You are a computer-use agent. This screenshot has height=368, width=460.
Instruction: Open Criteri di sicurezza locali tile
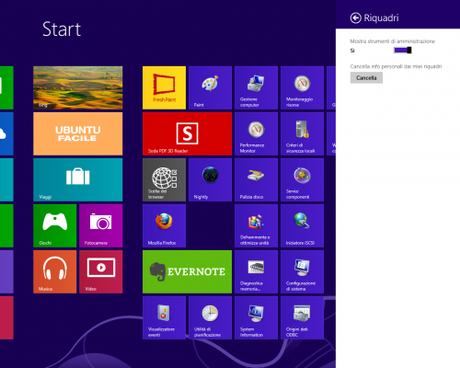pos(302,134)
